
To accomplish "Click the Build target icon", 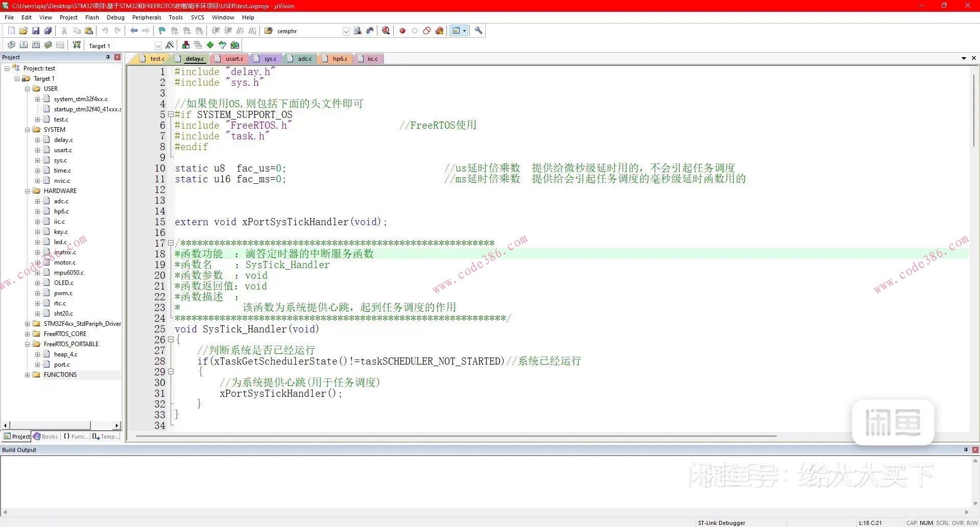I will coord(23,45).
